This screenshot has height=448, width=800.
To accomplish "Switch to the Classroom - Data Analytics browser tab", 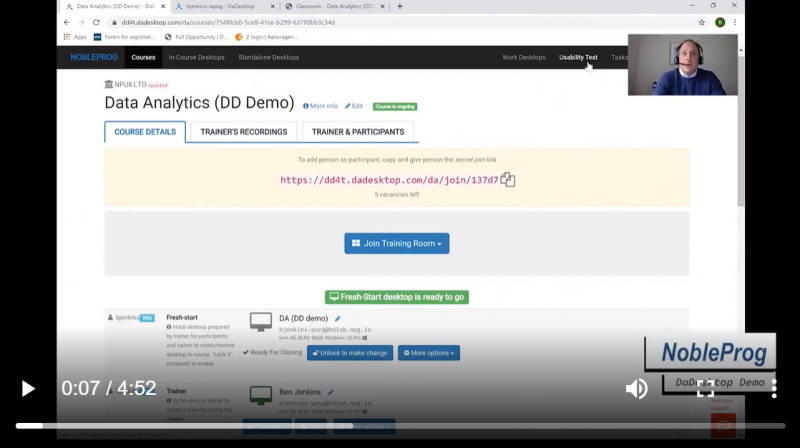I will point(334,7).
